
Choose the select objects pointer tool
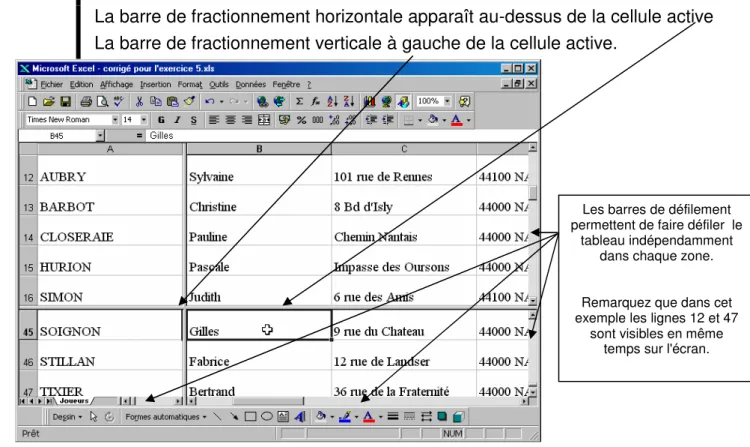coord(93,417)
